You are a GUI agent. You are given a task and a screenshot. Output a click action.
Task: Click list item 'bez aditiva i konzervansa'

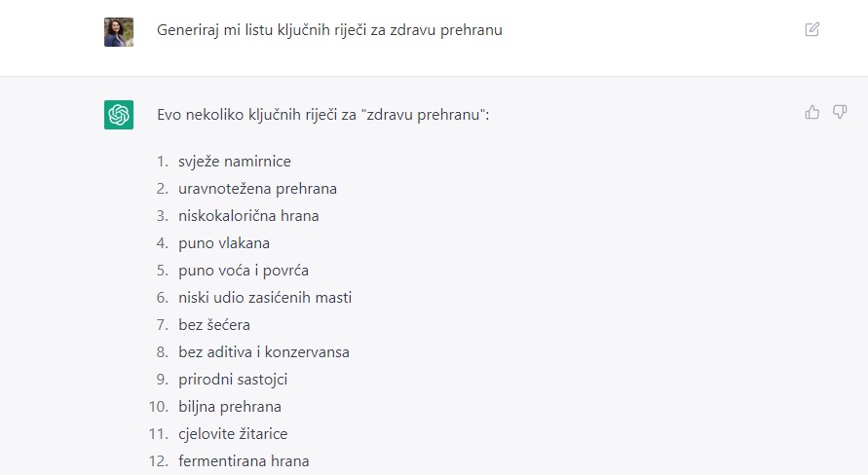point(263,352)
